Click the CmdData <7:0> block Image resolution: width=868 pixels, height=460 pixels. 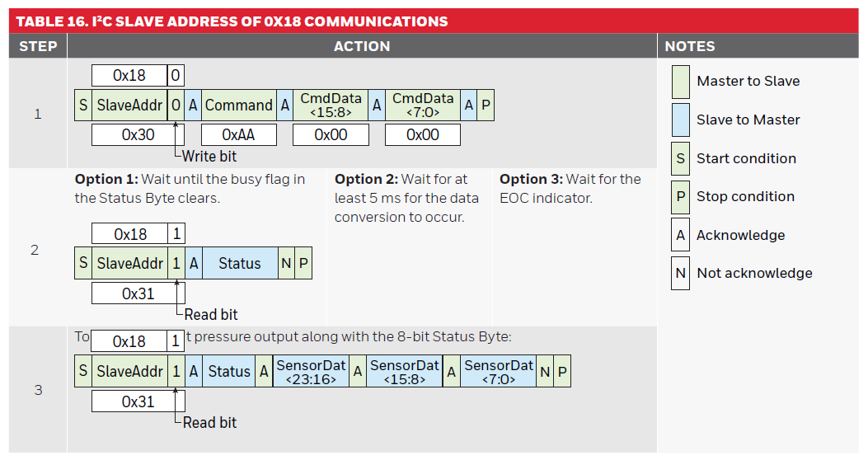[423, 106]
